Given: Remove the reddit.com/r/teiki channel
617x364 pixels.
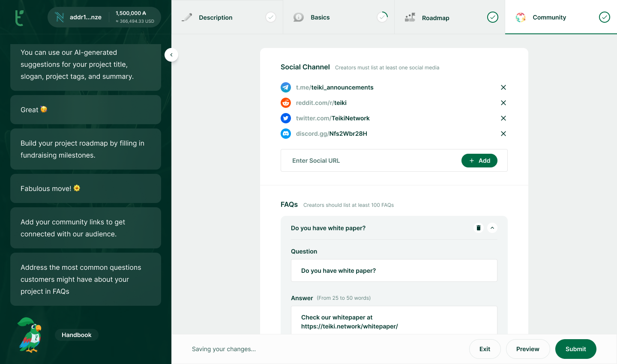Looking at the screenshot, I should pos(503,103).
